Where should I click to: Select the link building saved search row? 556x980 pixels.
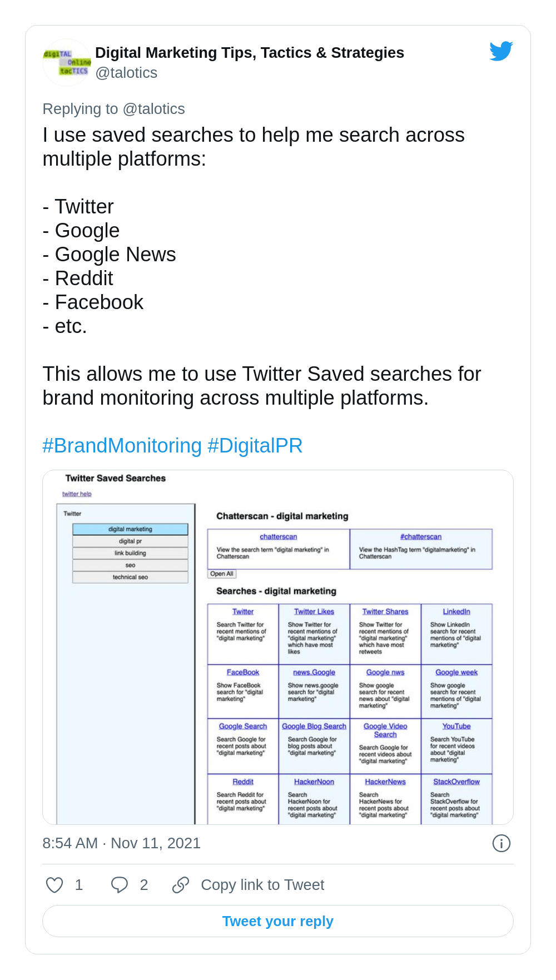click(x=130, y=553)
